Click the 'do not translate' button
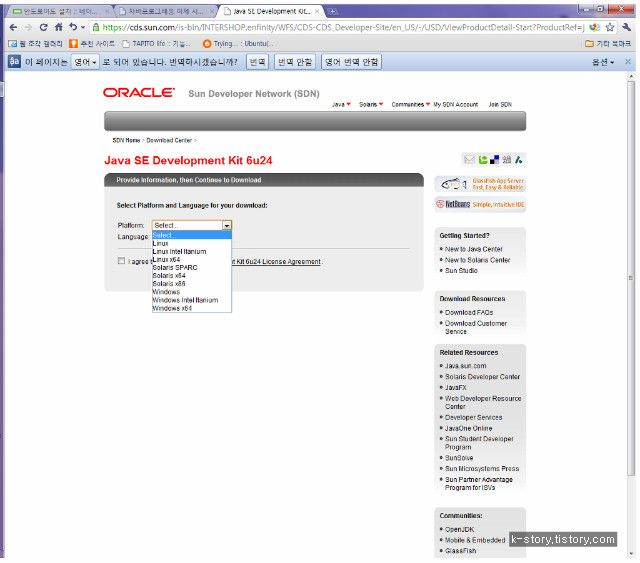640x563 pixels. coord(295,62)
